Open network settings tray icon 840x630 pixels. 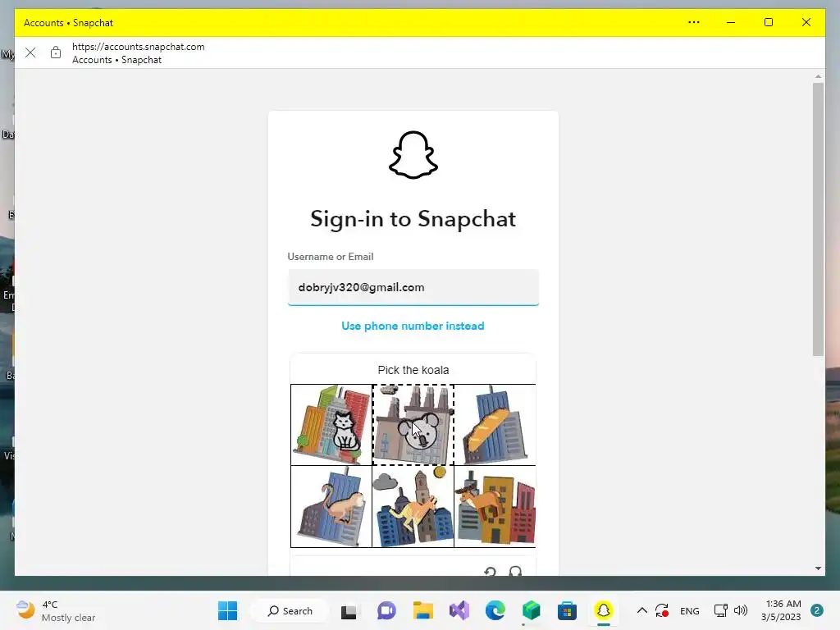click(720, 610)
